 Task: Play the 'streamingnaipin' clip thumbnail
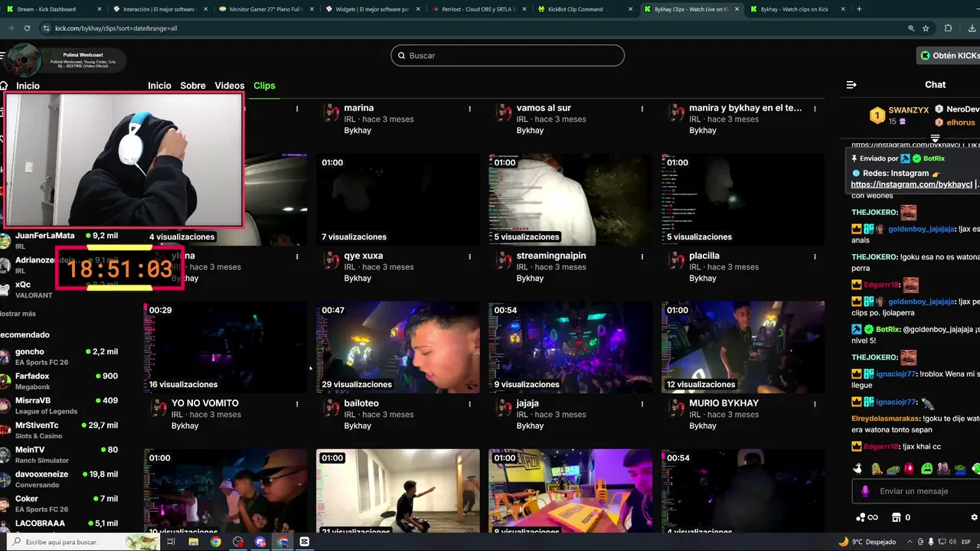(x=570, y=200)
